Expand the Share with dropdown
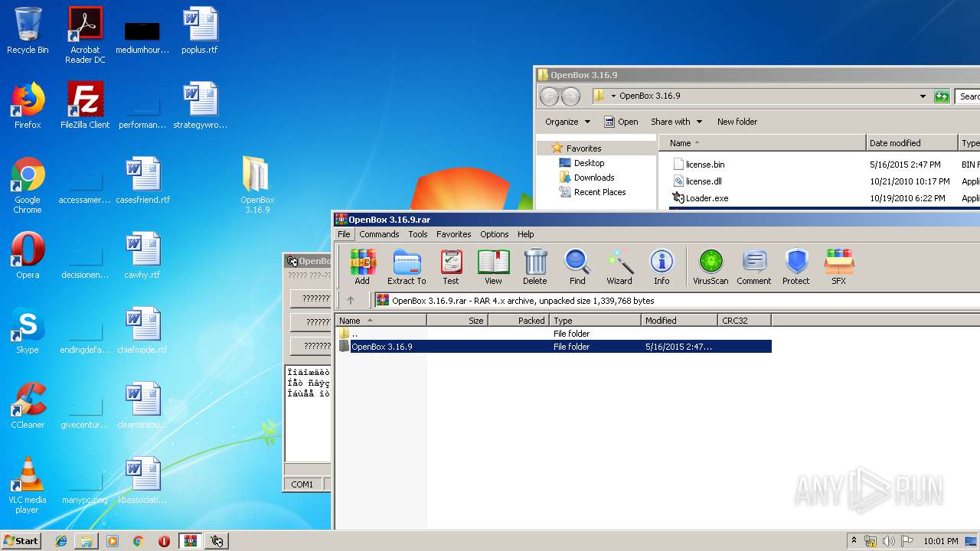The image size is (980, 551). tap(675, 122)
